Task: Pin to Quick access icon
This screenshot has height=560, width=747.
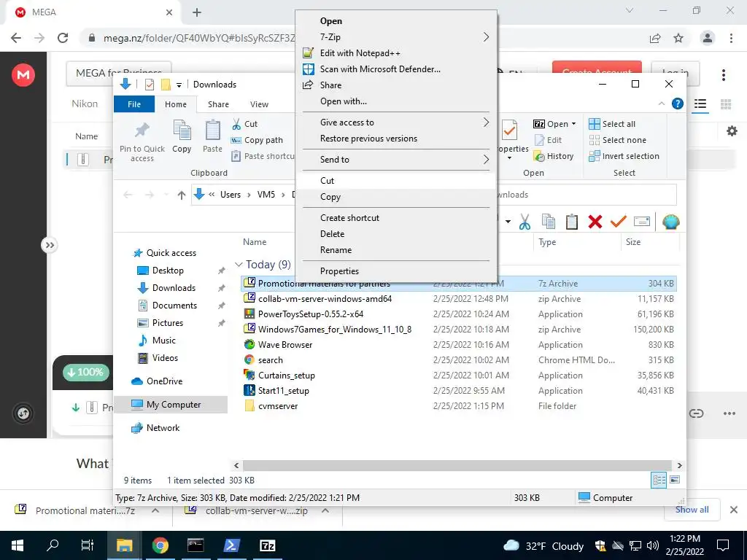Action: click(x=142, y=130)
